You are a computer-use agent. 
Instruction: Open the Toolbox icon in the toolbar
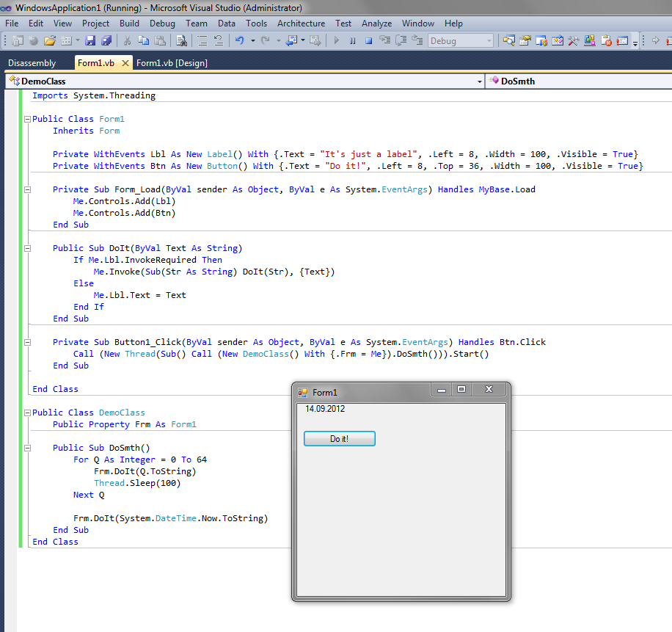(574, 41)
